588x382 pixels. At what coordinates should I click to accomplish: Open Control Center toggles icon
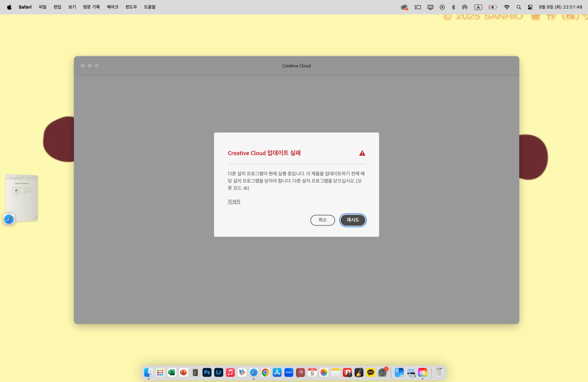coord(530,7)
